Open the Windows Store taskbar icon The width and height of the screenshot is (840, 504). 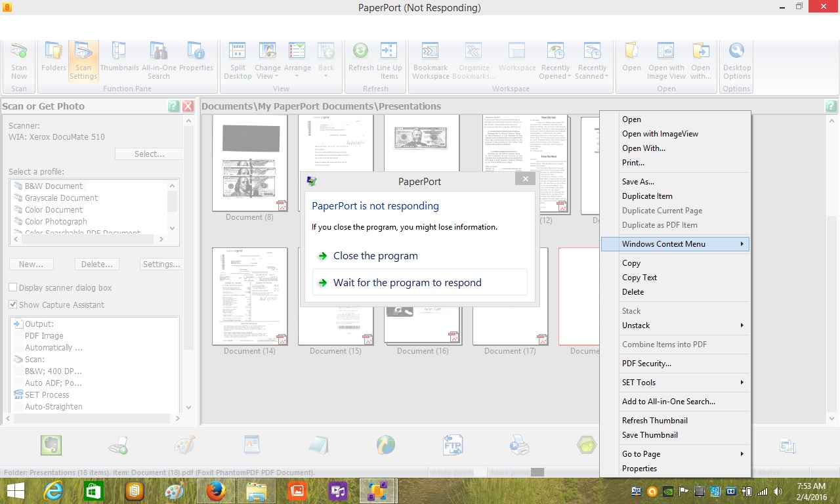pos(94,491)
